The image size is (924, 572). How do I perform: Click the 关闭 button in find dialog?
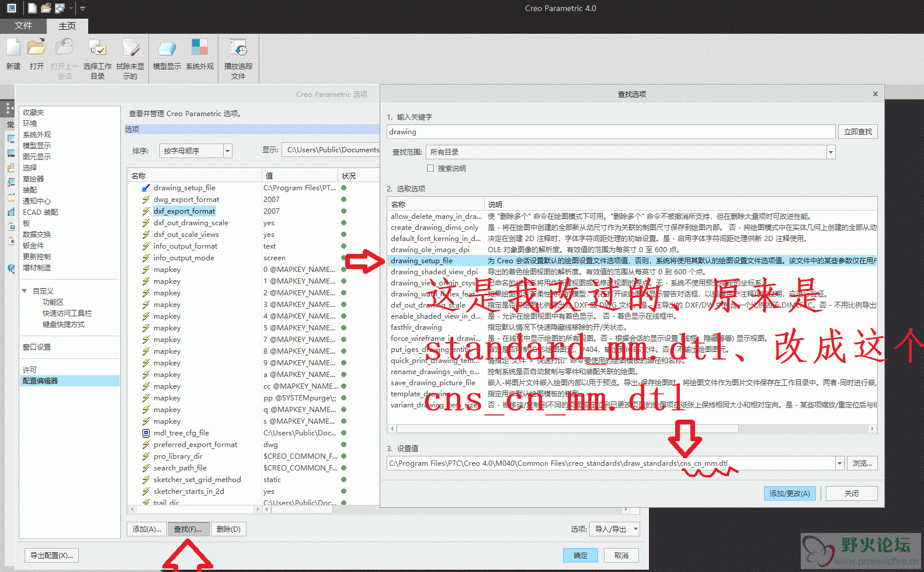tap(852, 494)
